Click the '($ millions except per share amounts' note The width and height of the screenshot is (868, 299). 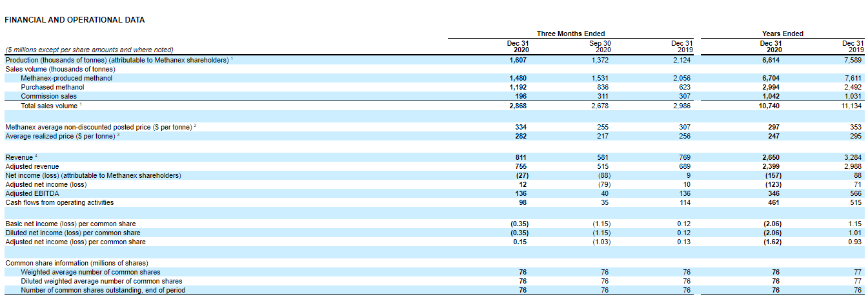click(89, 50)
